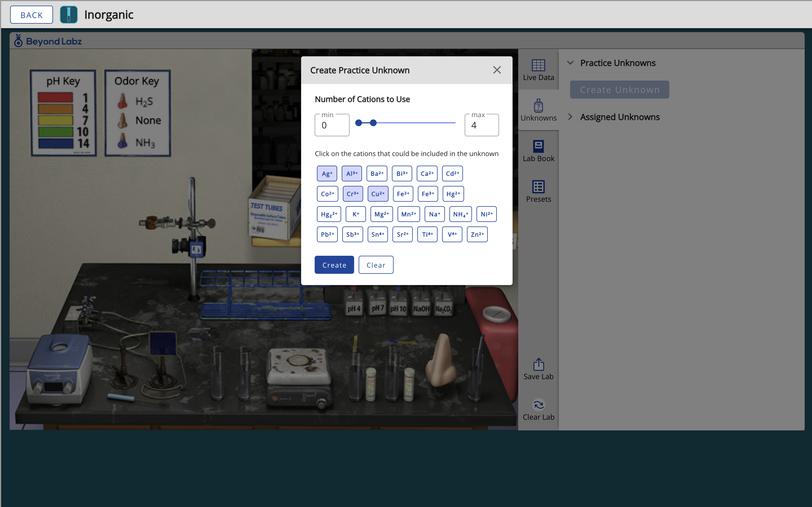Deselect the Ag+ cation toggle

[x=326, y=173]
